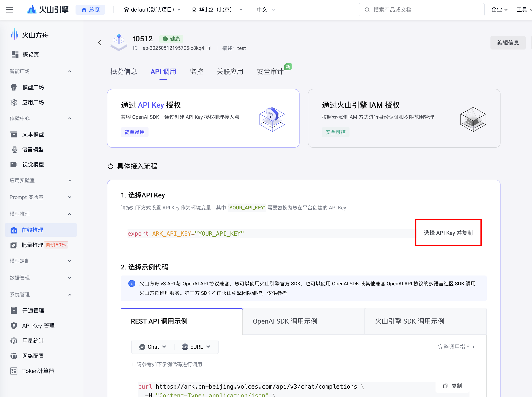Open 模型广场 lightbulb sidebar item

tap(33, 87)
